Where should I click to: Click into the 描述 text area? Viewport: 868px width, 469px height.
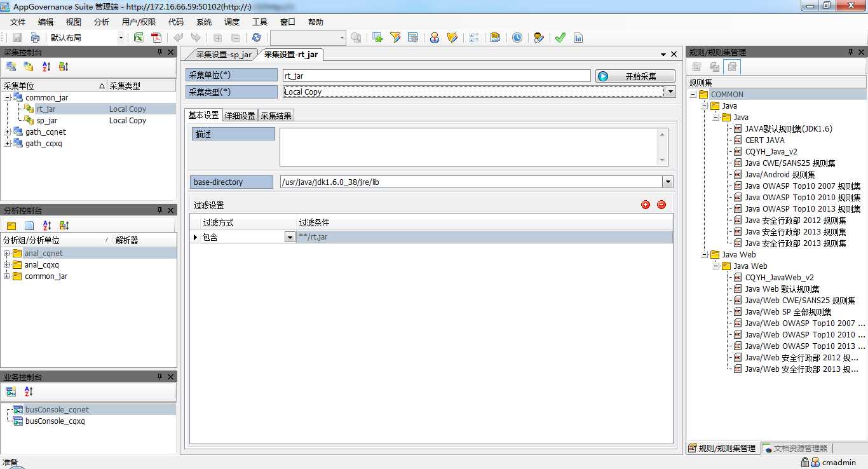click(469, 147)
